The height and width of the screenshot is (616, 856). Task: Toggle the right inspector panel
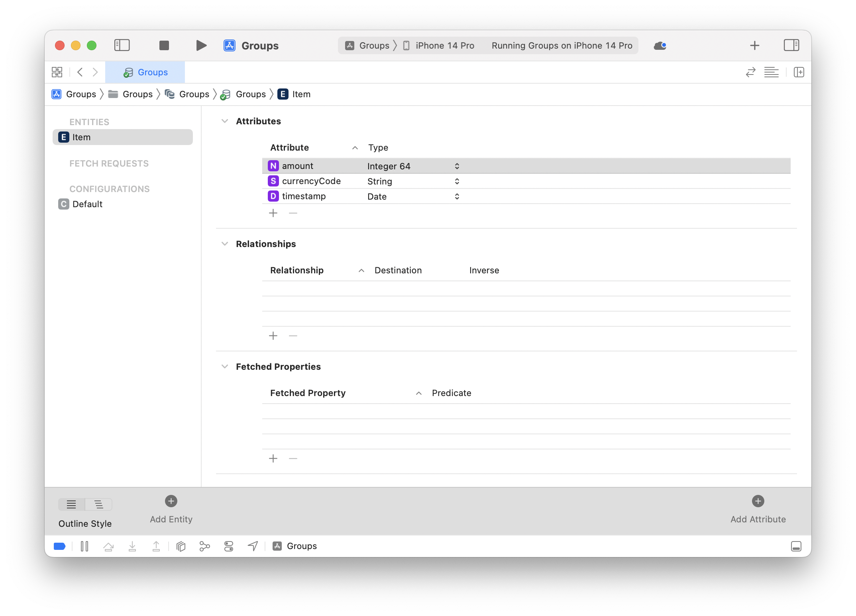[x=791, y=45]
